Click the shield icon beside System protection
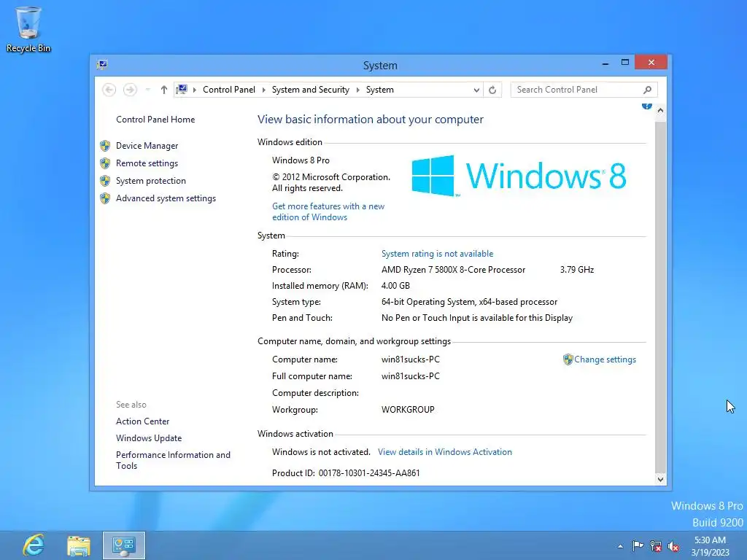 pyautogui.click(x=105, y=181)
